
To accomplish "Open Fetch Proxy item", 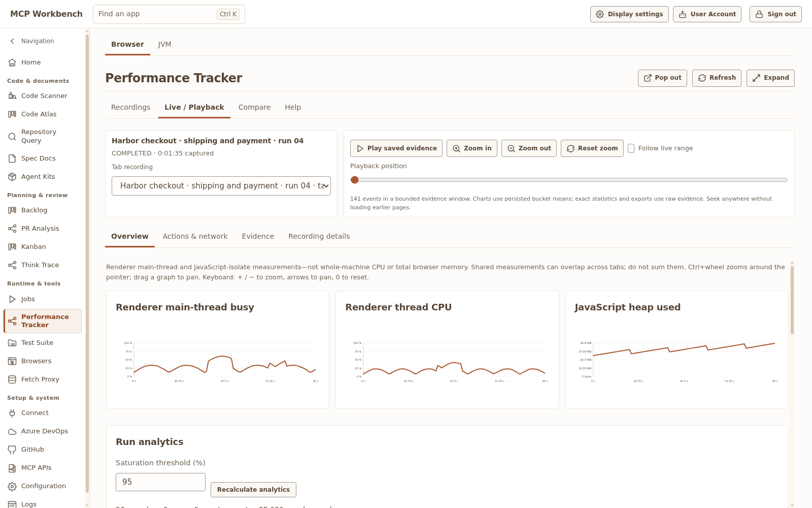I will click(43, 379).
